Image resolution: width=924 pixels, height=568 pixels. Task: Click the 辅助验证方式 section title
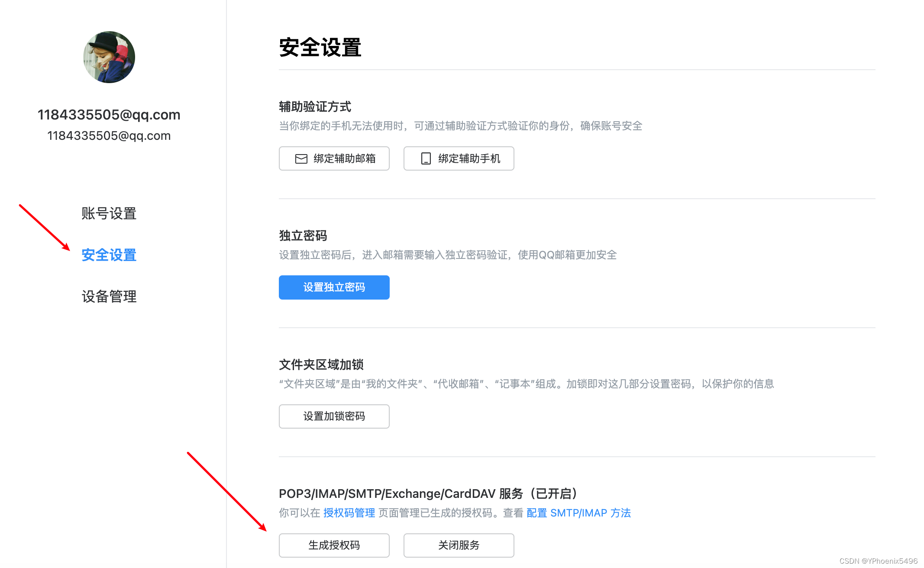click(315, 106)
